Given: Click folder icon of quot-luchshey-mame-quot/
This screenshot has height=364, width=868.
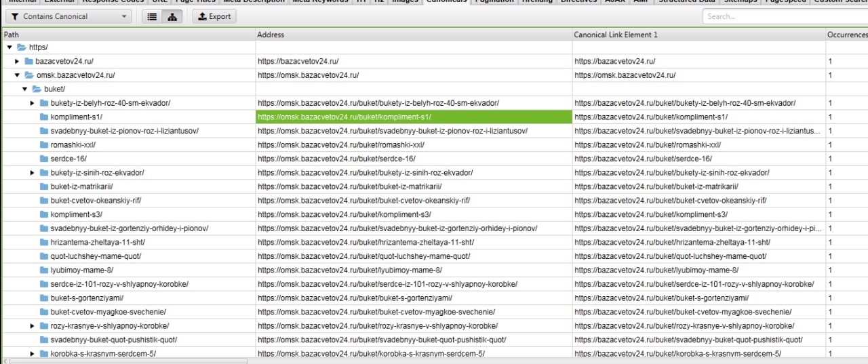Looking at the screenshot, I should tap(44, 256).
